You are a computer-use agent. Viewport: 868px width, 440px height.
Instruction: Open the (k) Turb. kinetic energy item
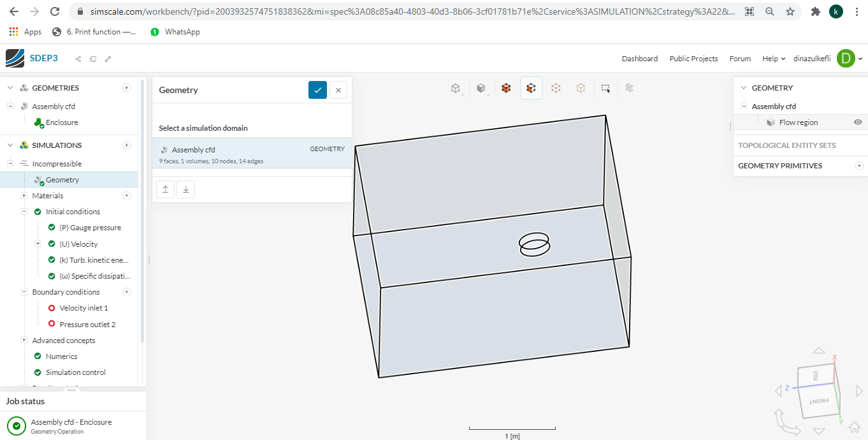(94, 260)
